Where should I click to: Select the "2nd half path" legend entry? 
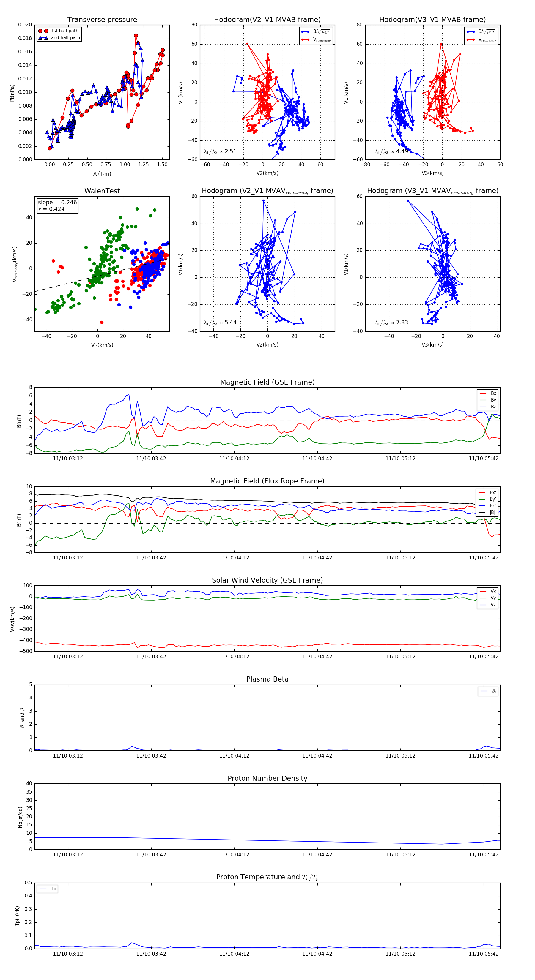(x=59, y=38)
